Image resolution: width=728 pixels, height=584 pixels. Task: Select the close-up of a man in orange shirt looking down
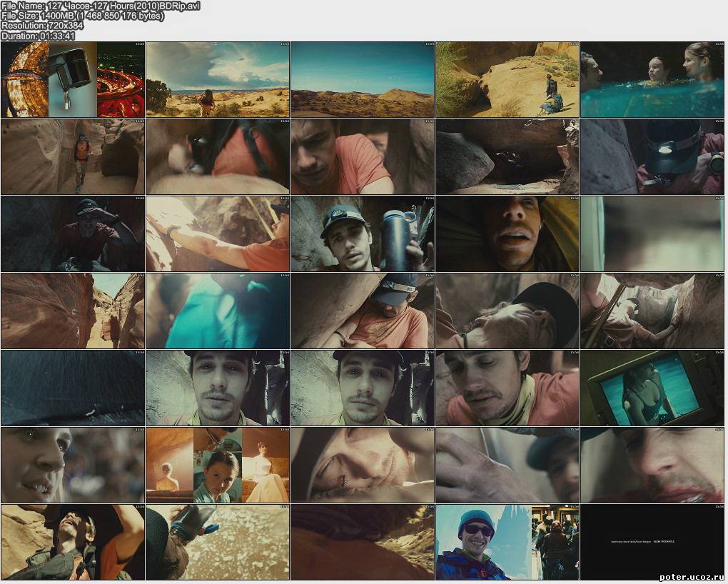363,156
